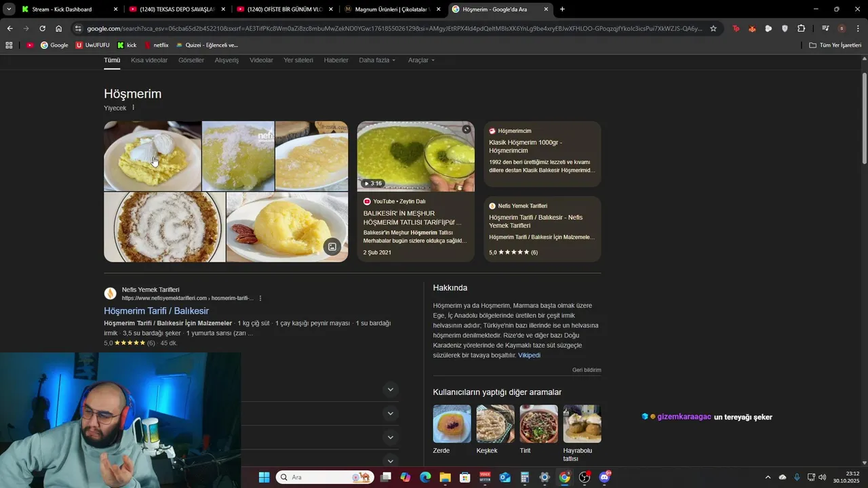Open three-dot options next to Yiyecek
This screenshot has height=488, width=868.
[133, 108]
